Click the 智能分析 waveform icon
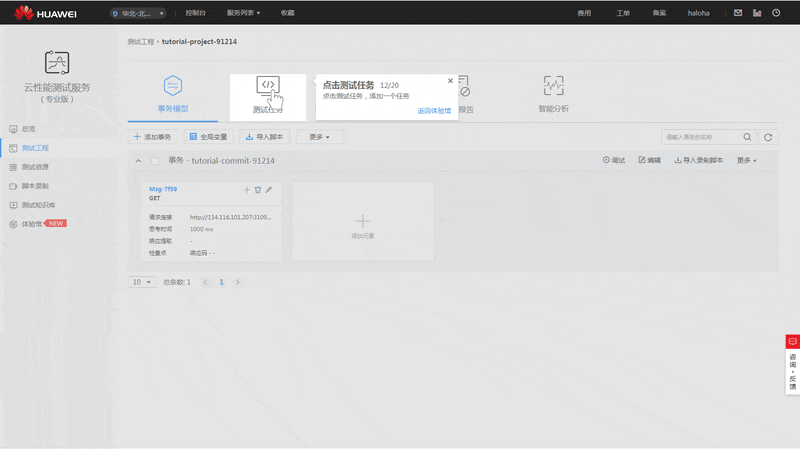This screenshot has width=800, height=449. [x=554, y=85]
